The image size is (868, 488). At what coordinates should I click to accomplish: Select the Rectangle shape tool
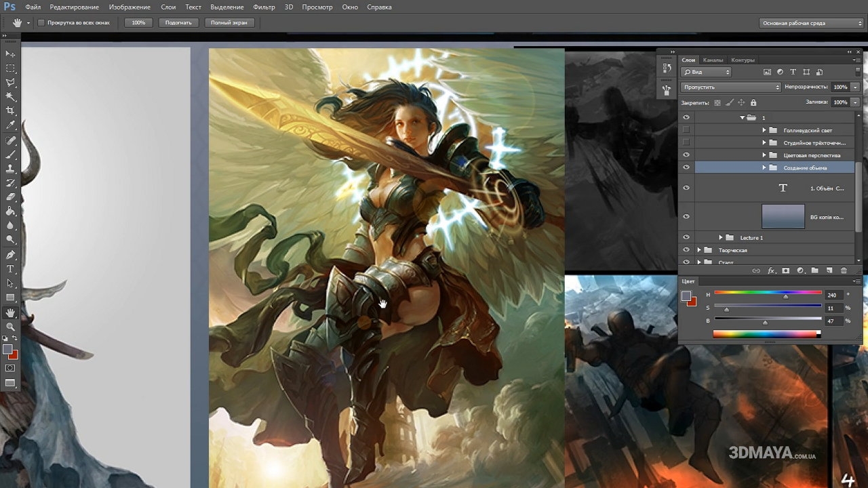10,298
